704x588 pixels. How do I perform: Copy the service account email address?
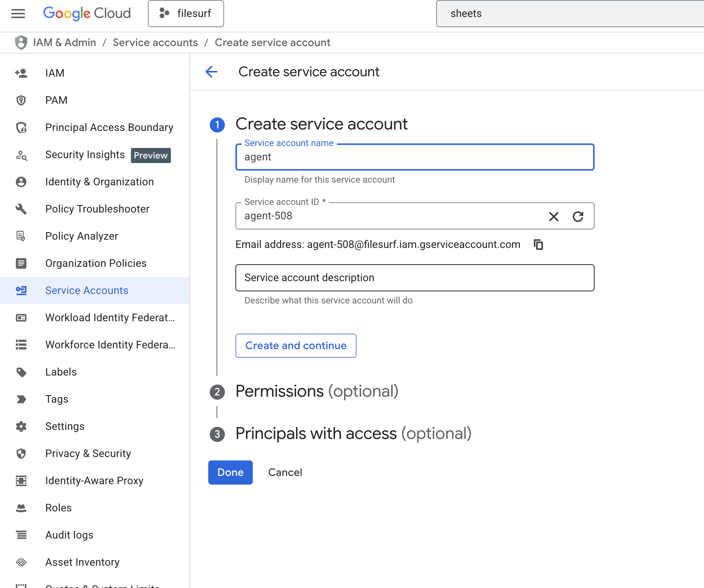[x=538, y=245]
